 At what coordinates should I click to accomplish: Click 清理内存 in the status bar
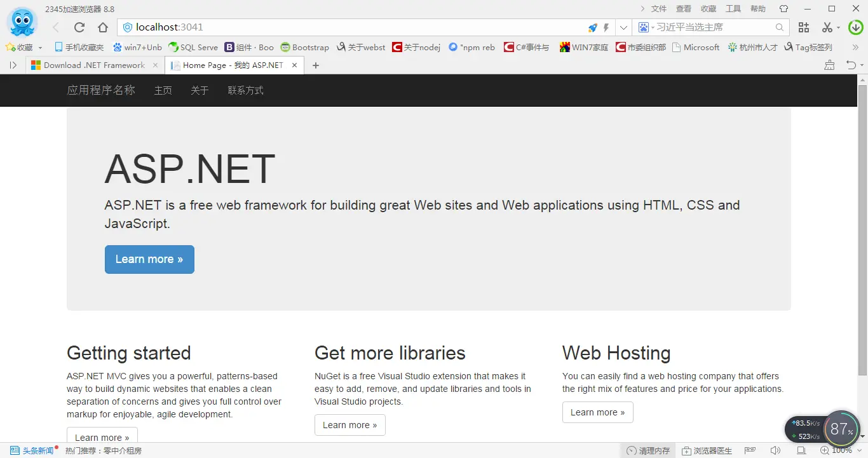648,450
